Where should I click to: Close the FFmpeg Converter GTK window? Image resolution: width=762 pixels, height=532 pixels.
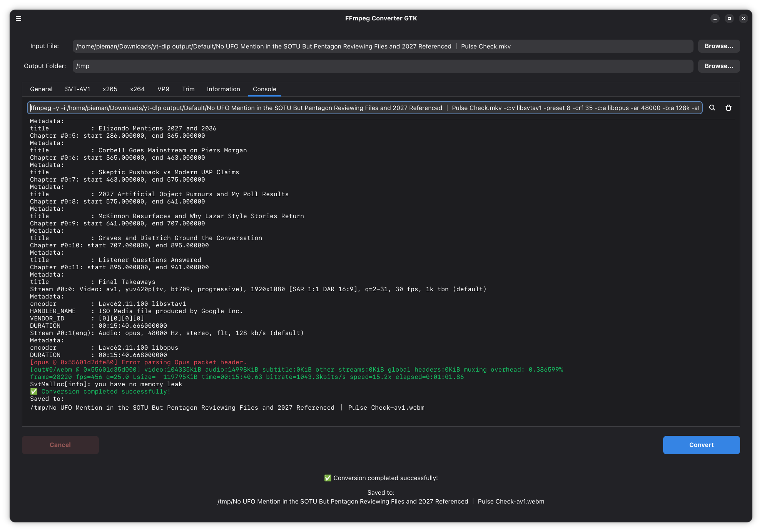(x=743, y=18)
